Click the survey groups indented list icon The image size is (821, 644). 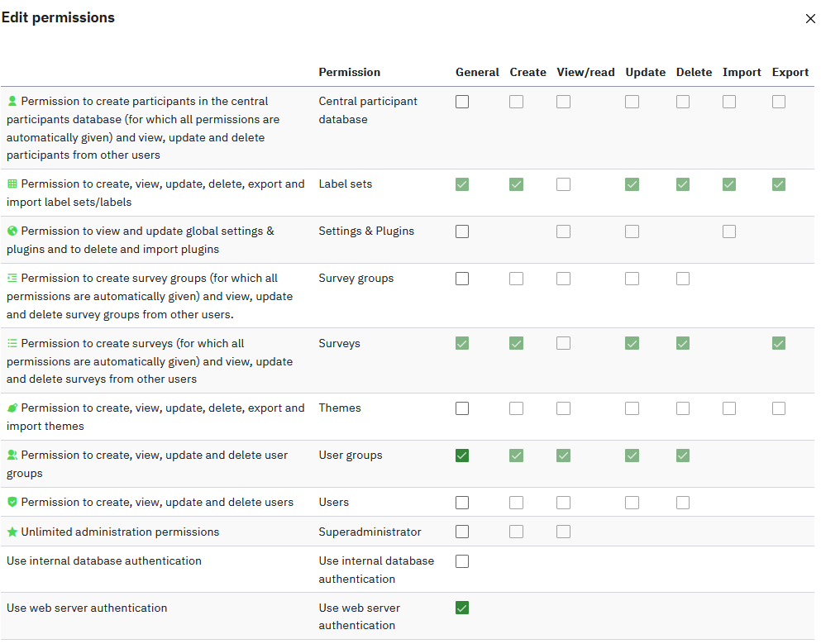pyautogui.click(x=12, y=278)
